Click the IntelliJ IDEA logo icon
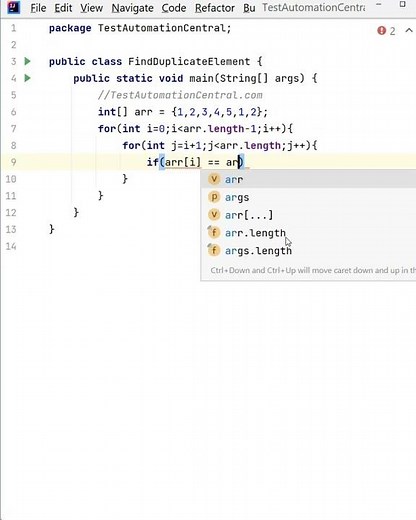The image size is (416, 520). [x=13, y=7]
